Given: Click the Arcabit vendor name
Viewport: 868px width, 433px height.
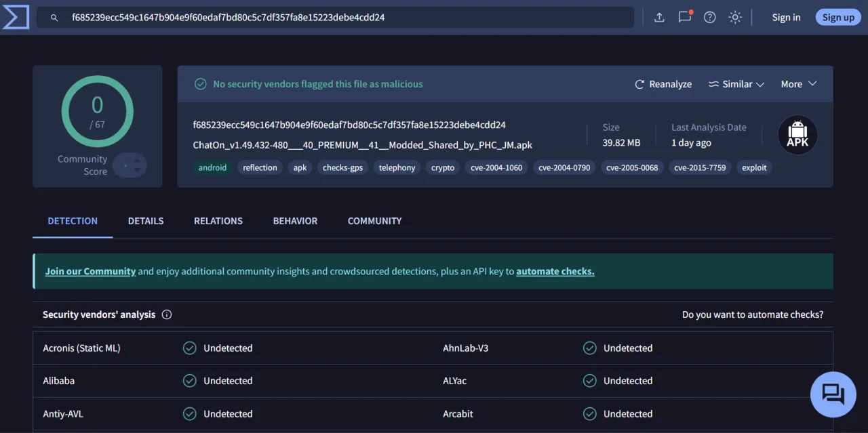Looking at the screenshot, I should pos(458,414).
